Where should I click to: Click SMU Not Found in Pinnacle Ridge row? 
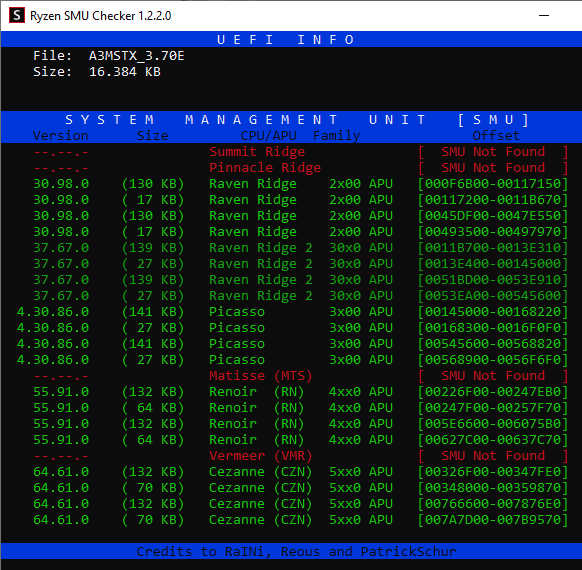coord(493,168)
